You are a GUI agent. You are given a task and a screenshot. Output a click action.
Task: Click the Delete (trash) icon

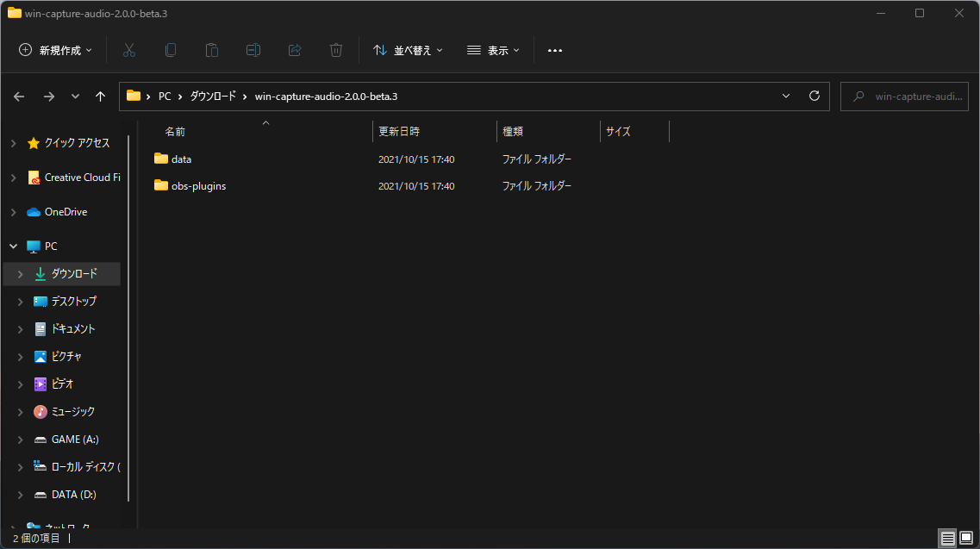click(x=336, y=50)
